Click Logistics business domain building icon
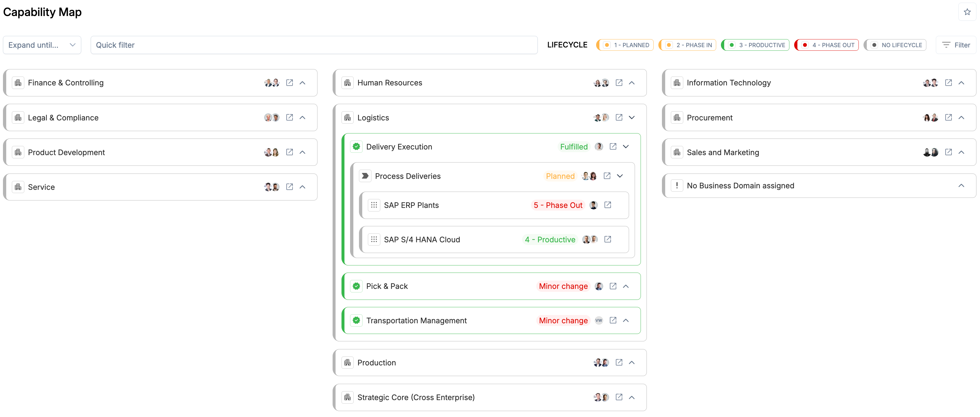 point(347,117)
